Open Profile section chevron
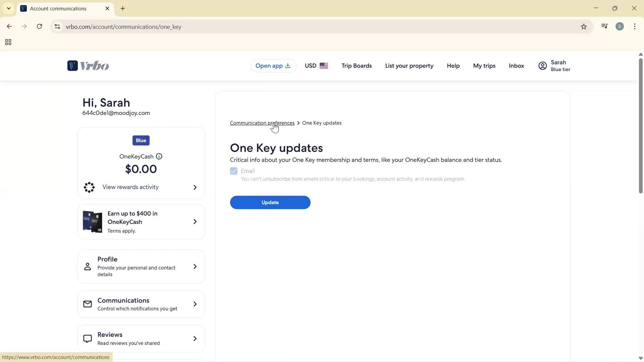Image resolution: width=644 pixels, height=362 pixels. click(x=195, y=266)
